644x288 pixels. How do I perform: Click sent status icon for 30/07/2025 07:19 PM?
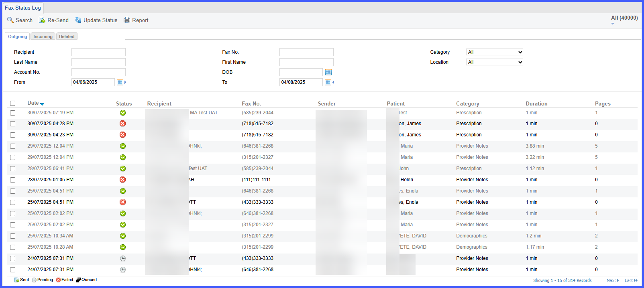click(123, 113)
